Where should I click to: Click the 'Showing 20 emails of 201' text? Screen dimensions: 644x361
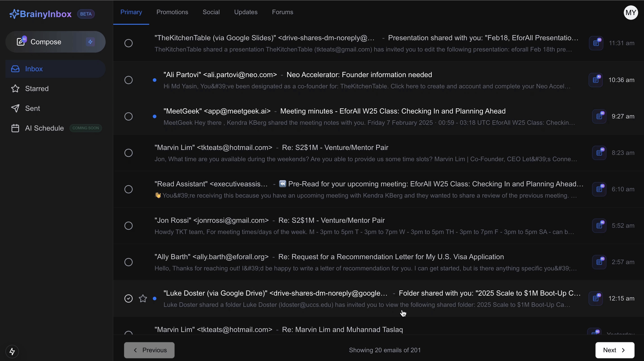(385, 350)
